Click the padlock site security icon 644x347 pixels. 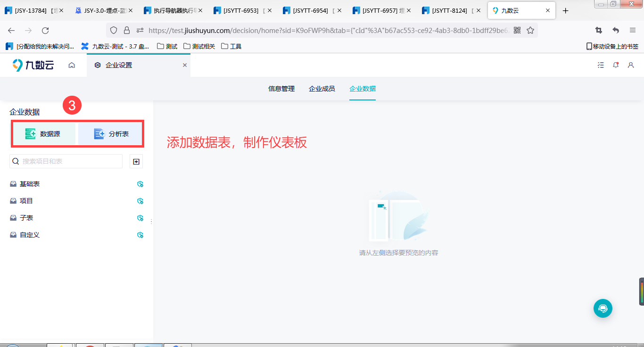(x=126, y=30)
